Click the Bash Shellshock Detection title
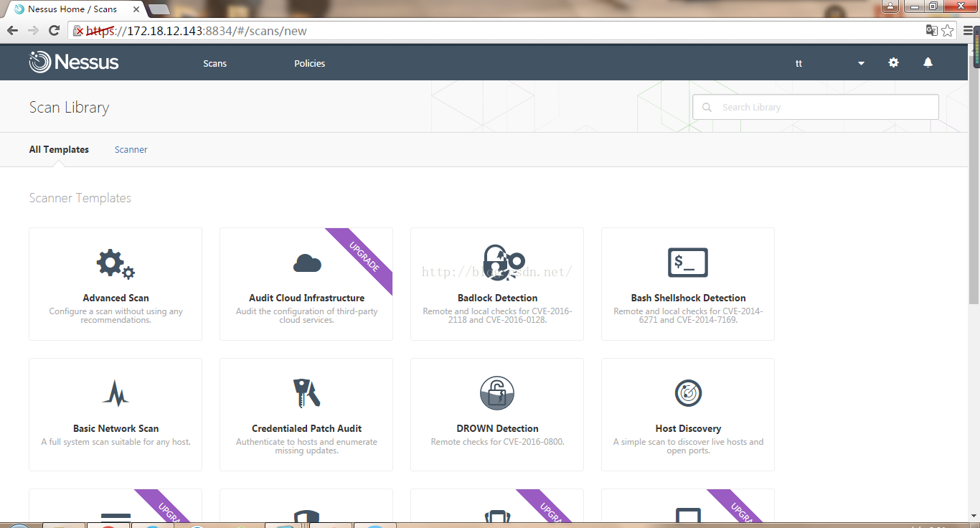 (x=688, y=298)
